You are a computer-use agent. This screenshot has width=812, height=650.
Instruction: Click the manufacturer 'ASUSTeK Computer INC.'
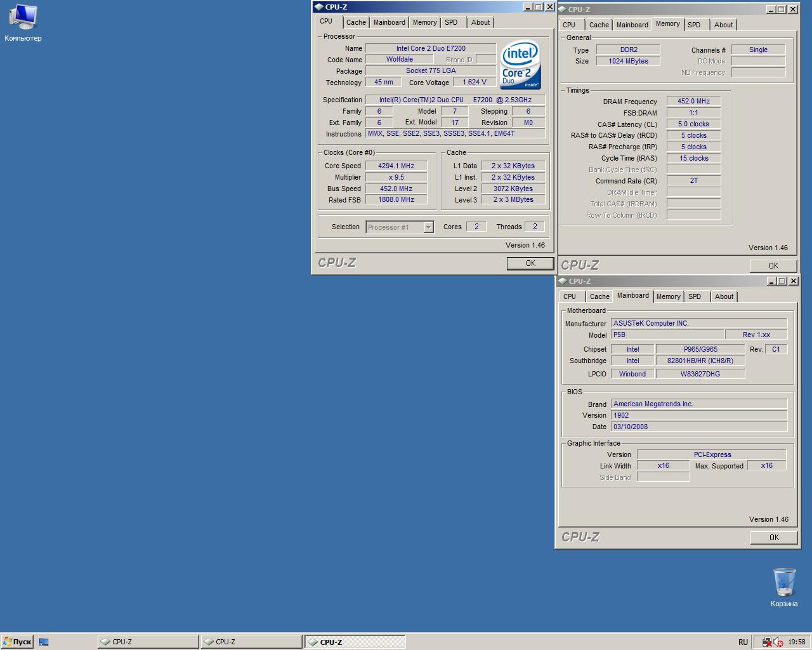coord(698,323)
